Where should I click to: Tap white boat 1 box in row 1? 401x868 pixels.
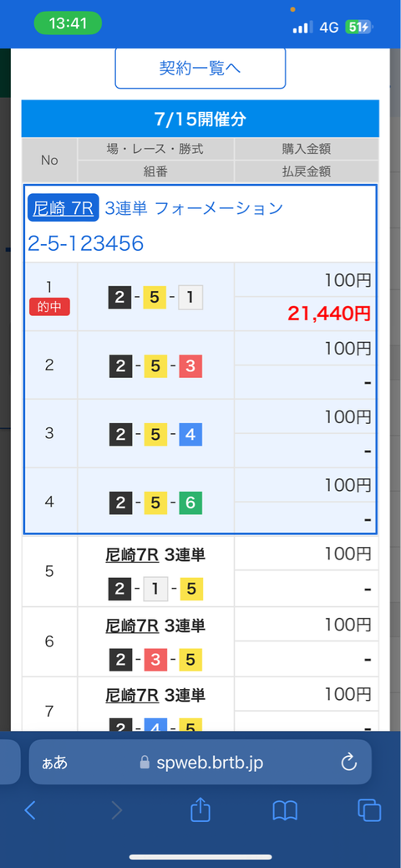[x=190, y=298]
